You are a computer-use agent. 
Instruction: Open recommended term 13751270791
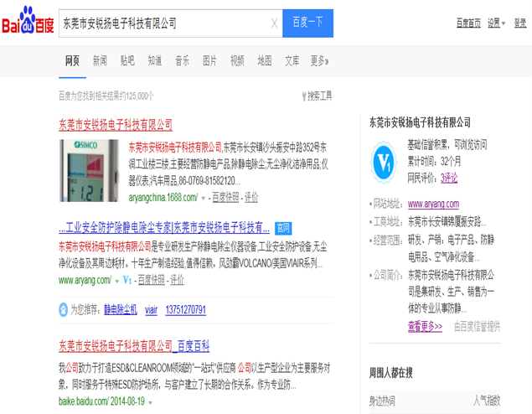[x=186, y=310]
